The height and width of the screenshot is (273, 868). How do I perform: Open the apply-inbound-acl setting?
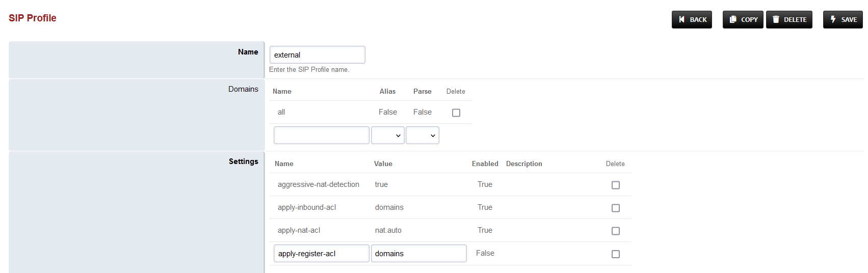click(306, 207)
